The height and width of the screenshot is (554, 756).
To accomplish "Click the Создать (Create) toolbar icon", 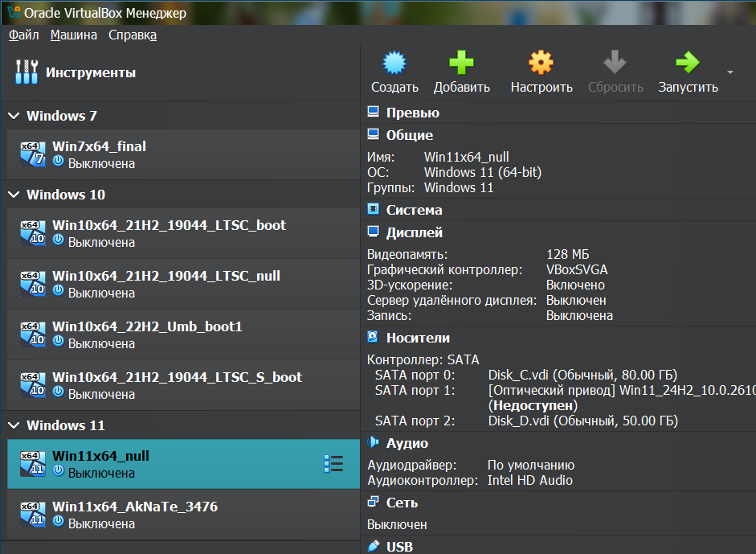I will [394, 63].
